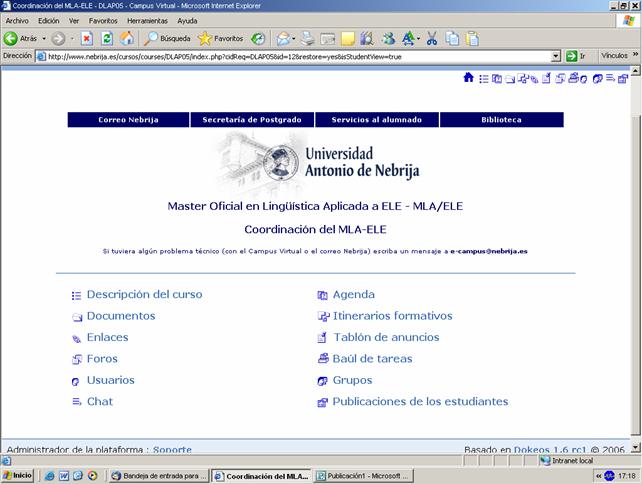Open the Favoritos star toolbar button
Image resolution: width=642 pixels, height=484 pixels.
220,38
